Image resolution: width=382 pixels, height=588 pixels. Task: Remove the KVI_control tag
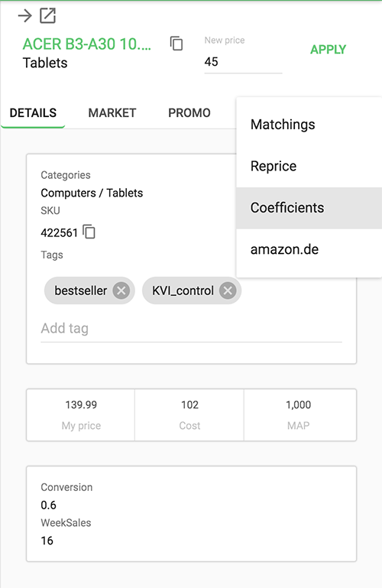pos(228,291)
